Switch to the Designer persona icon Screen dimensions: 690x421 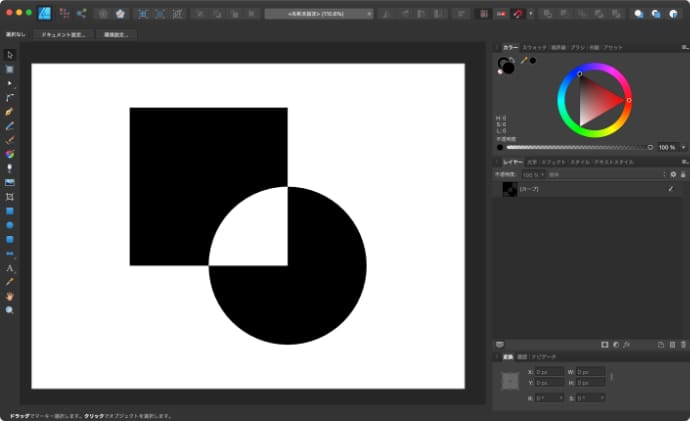tap(44, 14)
